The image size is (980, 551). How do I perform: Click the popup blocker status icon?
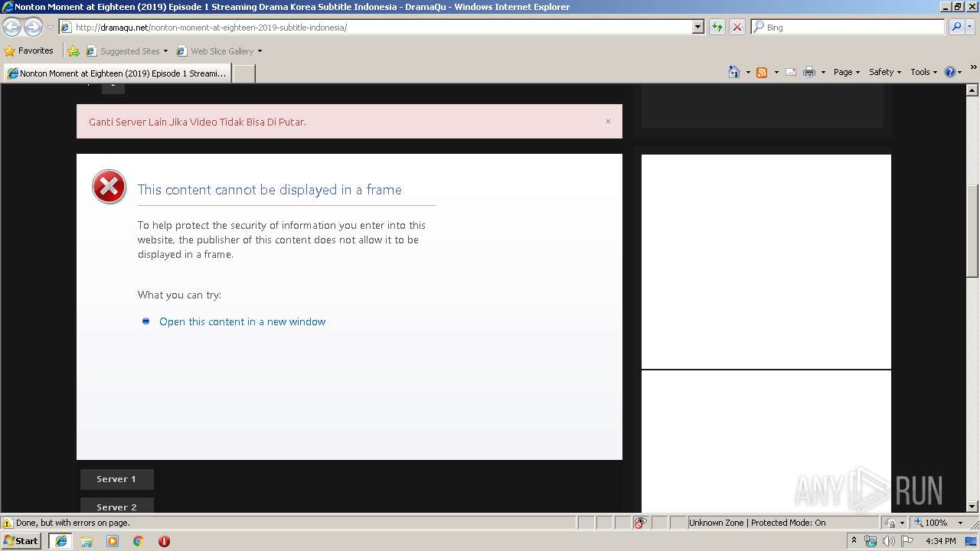point(640,523)
